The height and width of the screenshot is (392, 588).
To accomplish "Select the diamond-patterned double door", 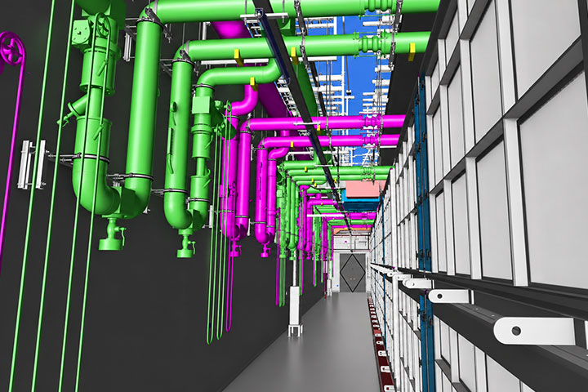I will pos(353,272).
